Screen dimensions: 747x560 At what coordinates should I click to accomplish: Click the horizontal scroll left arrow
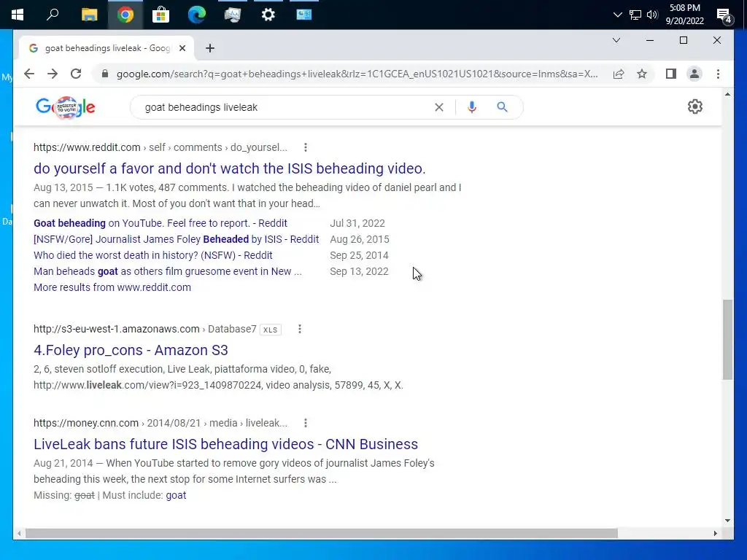pos(19,533)
